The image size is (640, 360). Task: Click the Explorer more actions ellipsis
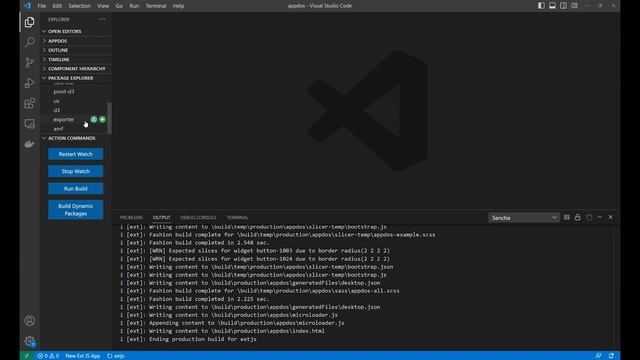102,19
